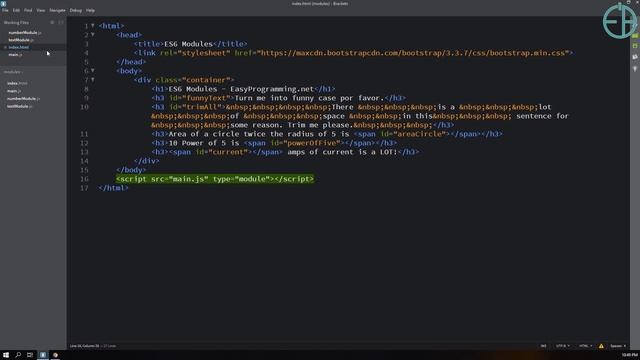Screen dimensions: 640x360
Task: Click the Line 16, Column cursor position text
Action: pos(84,346)
